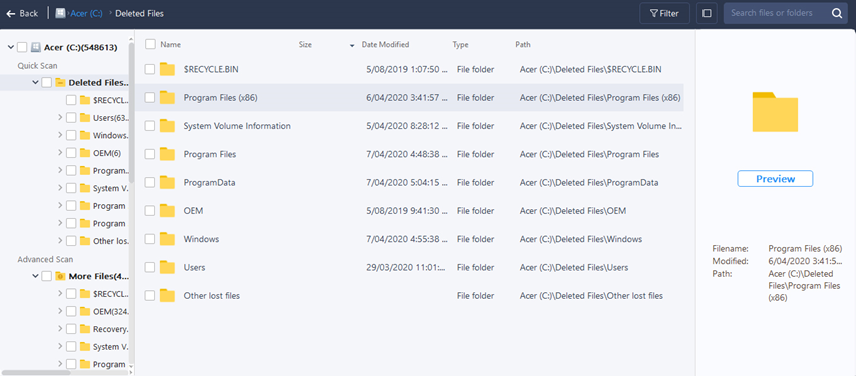Select the More Files folder icon in tree
This screenshot has height=376, width=856.
[61, 276]
